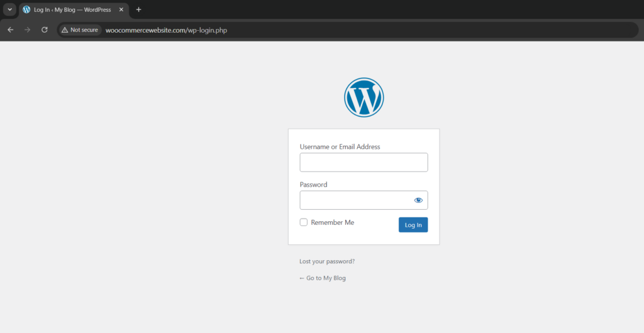
Task: Open the Lost your password? link
Action: [x=327, y=261]
